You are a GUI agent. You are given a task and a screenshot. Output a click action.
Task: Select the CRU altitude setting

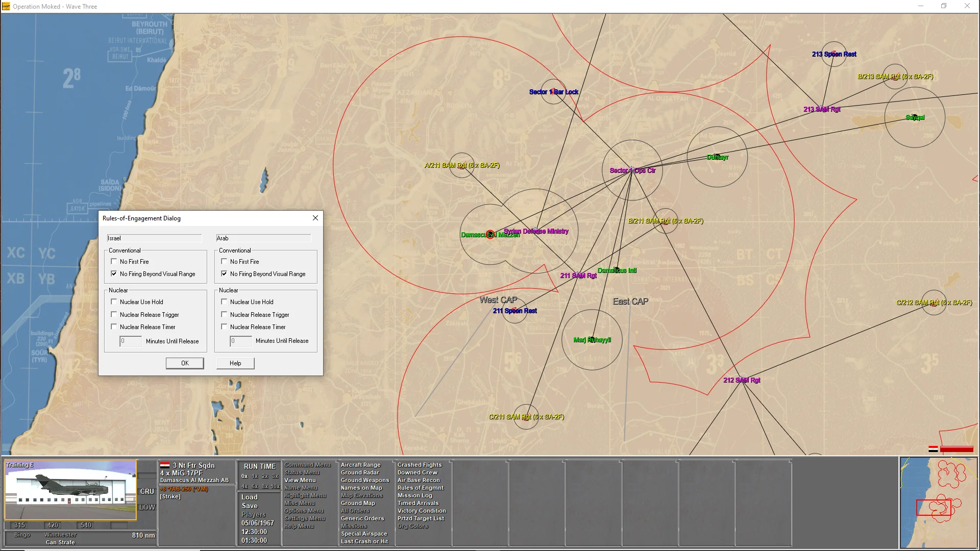point(147,491)
